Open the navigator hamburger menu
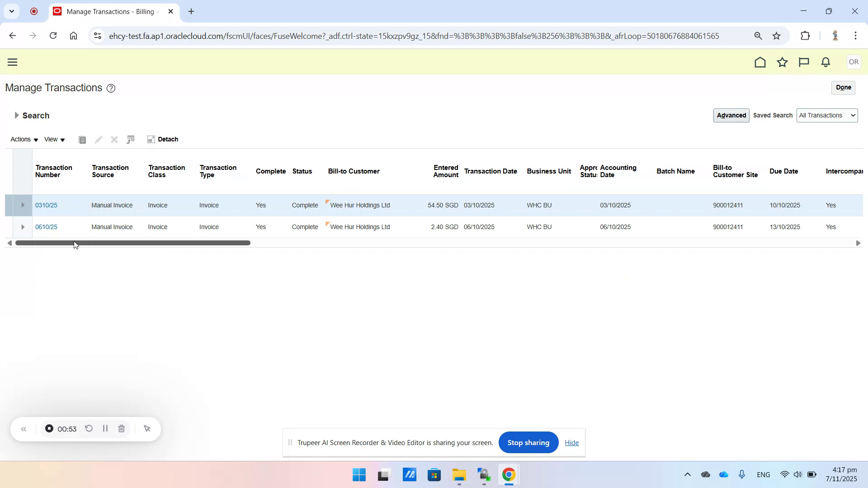This screenshot has width=868, height=488. click(13, 62)
